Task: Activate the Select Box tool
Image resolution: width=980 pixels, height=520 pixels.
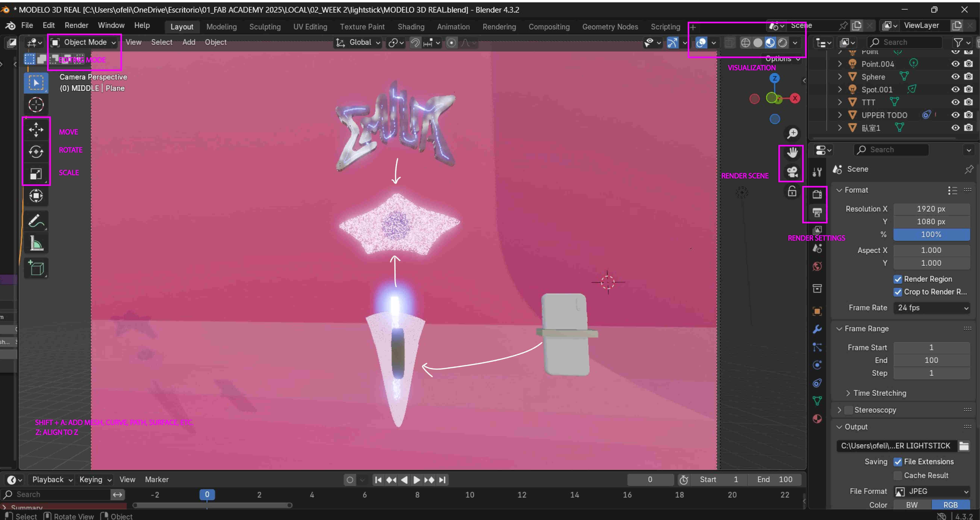Action: click(x=36, y=83)
